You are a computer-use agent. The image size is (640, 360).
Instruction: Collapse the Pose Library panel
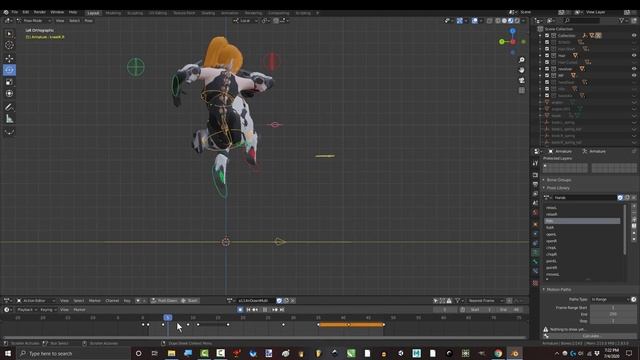tap(558, 188)
